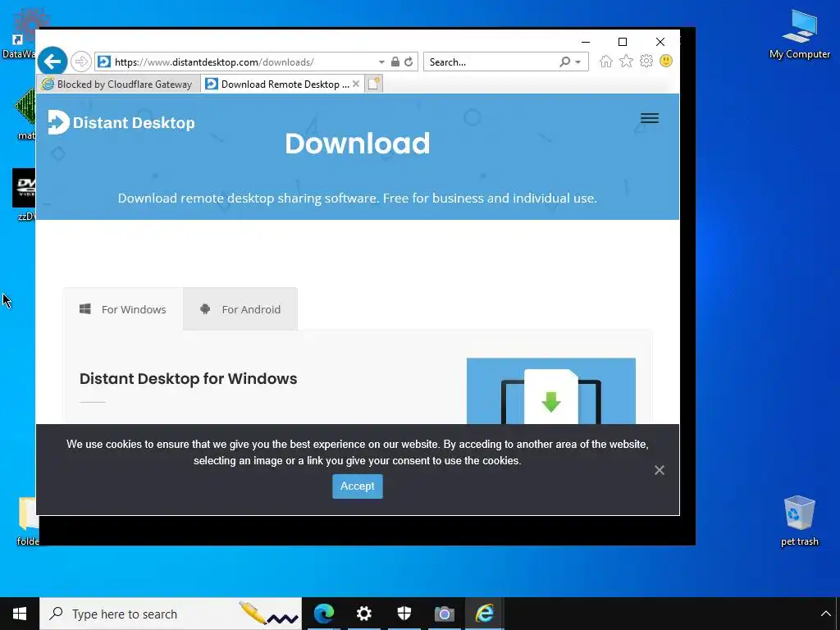Select the For Android tab
Viewport: 840px width, 630px height.
coord(240,309)
